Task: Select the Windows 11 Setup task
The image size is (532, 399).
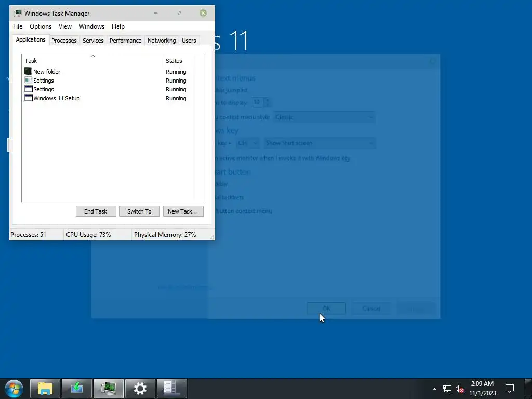Action: click(x=56, y=98)
